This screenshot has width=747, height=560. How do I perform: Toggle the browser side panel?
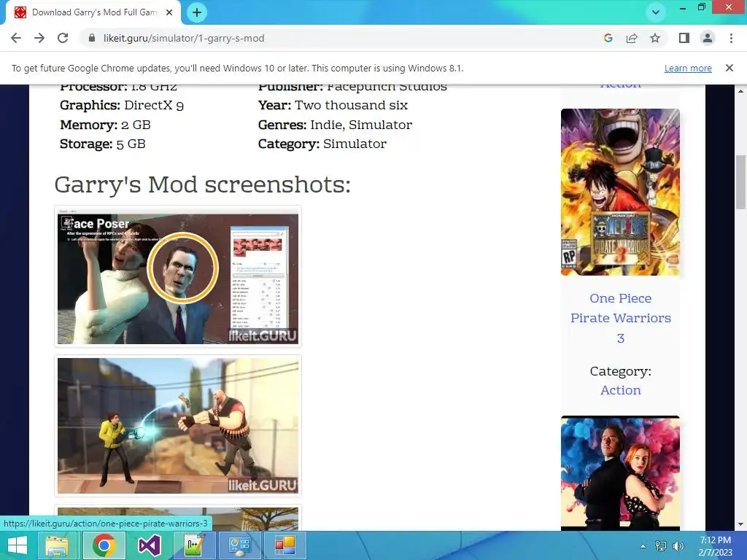[684, 38]
